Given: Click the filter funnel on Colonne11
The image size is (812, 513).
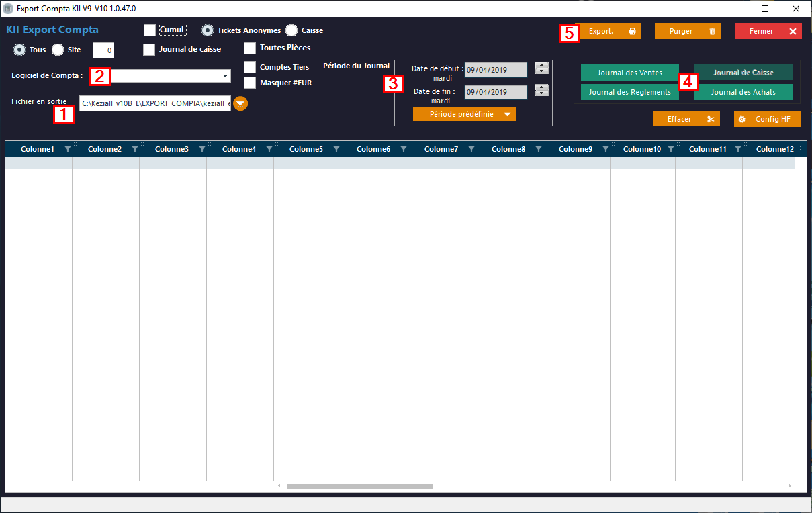Looking at the screenshot, I should pyautogui.click(x=738, y=149).
